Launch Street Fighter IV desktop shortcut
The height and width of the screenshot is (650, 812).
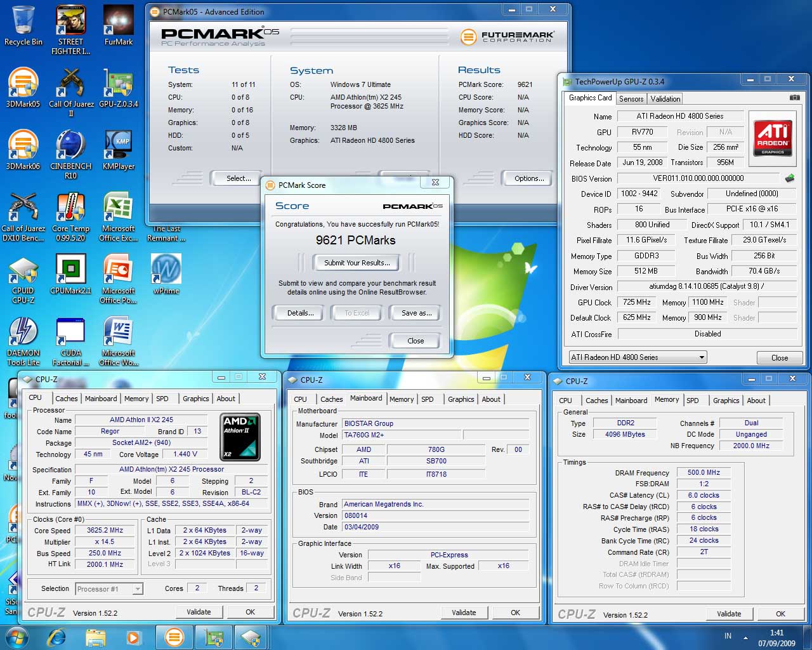[70, 30]
